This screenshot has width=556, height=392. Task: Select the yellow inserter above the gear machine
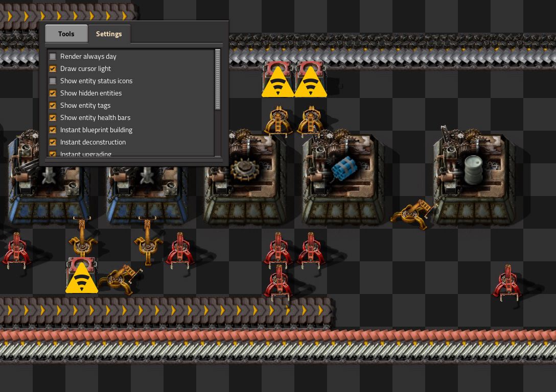[x=279, y=120]
